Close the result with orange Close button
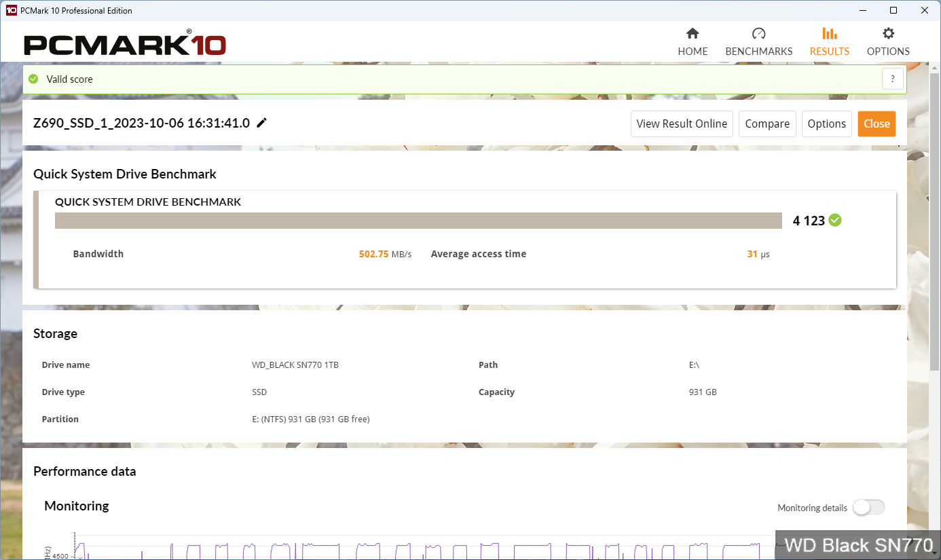941x560 pixels. [x=877, y=124]
